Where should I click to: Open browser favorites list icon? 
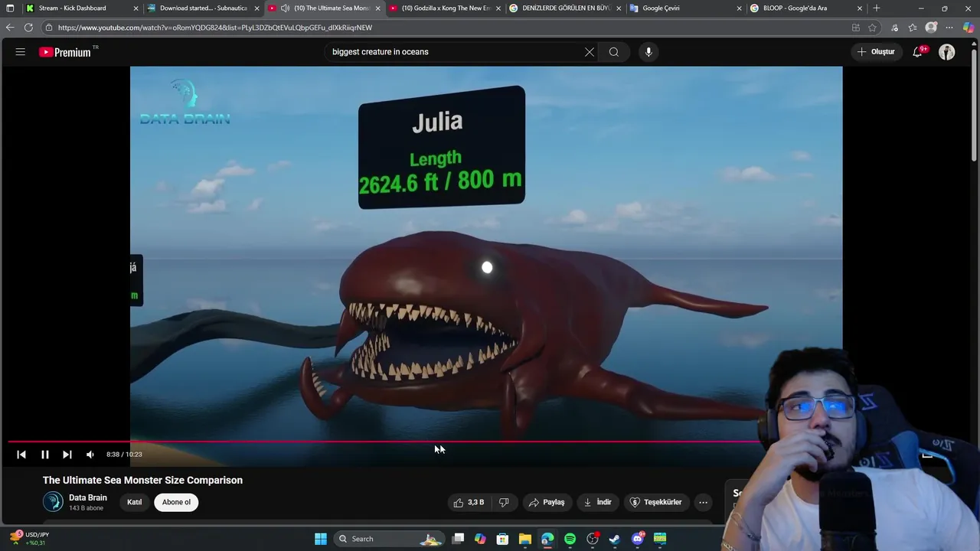[x=913, y=28]
